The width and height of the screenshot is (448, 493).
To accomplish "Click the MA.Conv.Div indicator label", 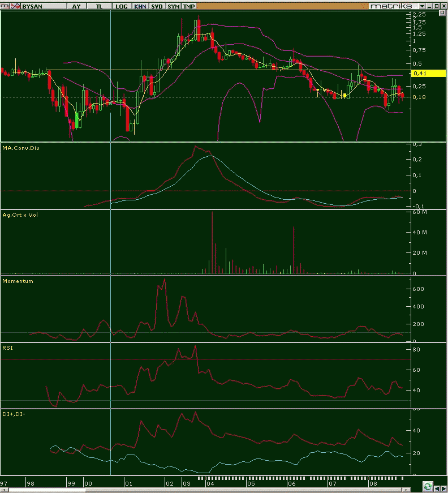I will tap(21, 148).
